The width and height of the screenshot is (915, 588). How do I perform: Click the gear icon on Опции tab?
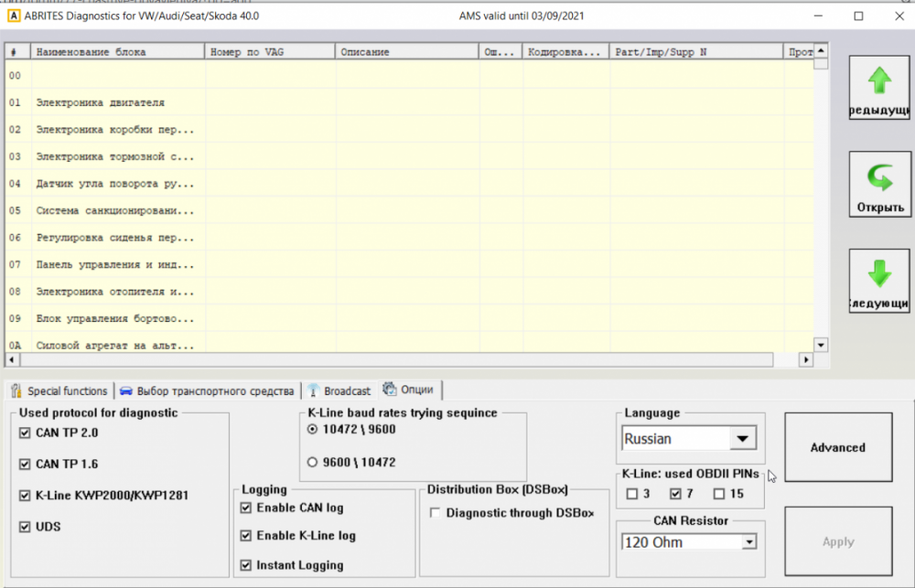(389, 389)
